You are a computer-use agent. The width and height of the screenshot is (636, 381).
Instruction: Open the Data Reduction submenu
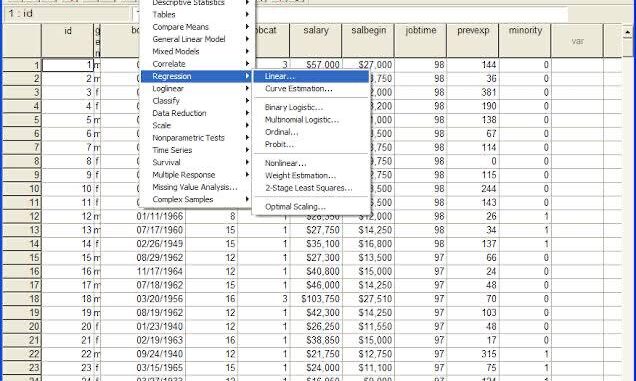point(197,113)
